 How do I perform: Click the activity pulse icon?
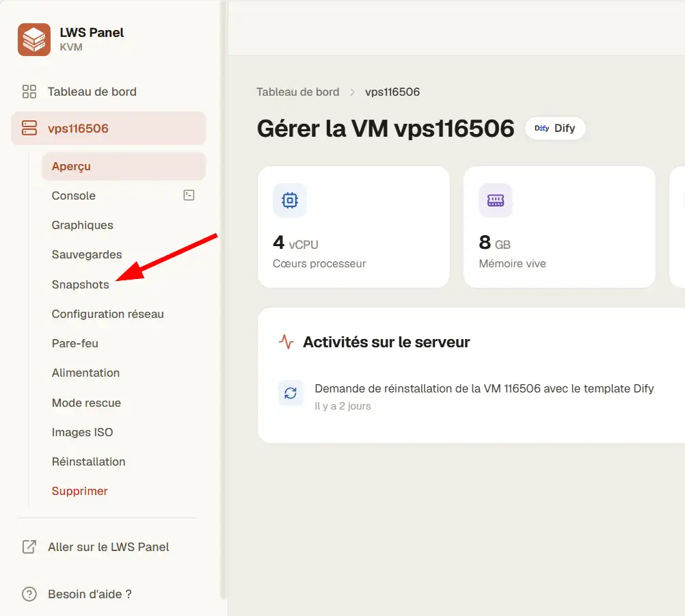pyautogui.click(x=286, y=342)
